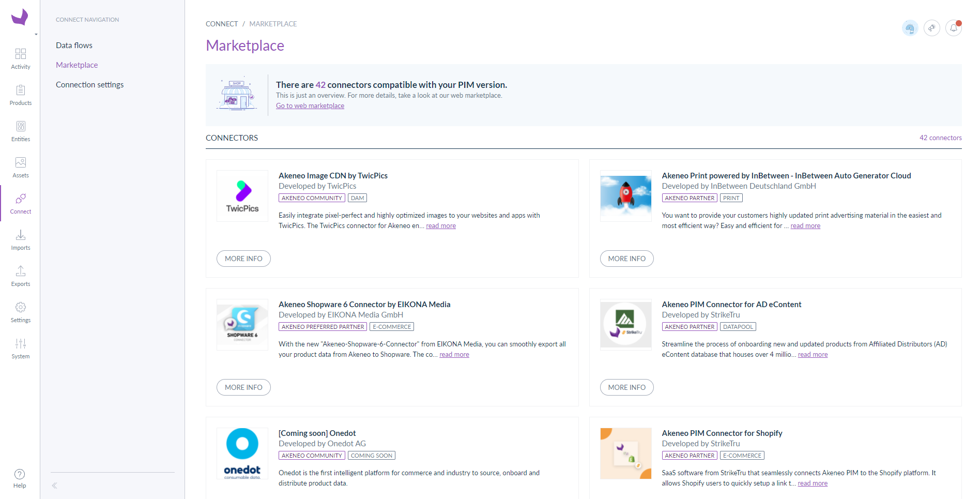Click the TwicPics logo thumbnail
Image resolution: width=980 pixels, height=499 pixels.
(242, 196)
